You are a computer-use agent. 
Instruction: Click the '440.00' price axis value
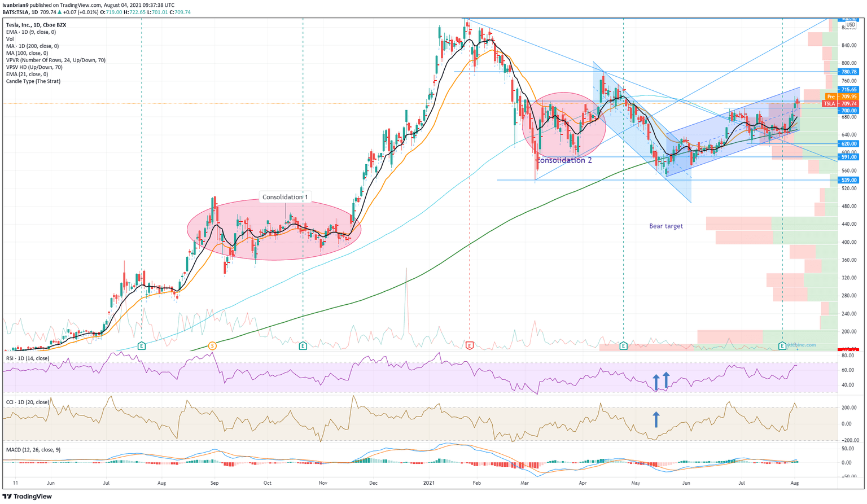click(850, 224)
